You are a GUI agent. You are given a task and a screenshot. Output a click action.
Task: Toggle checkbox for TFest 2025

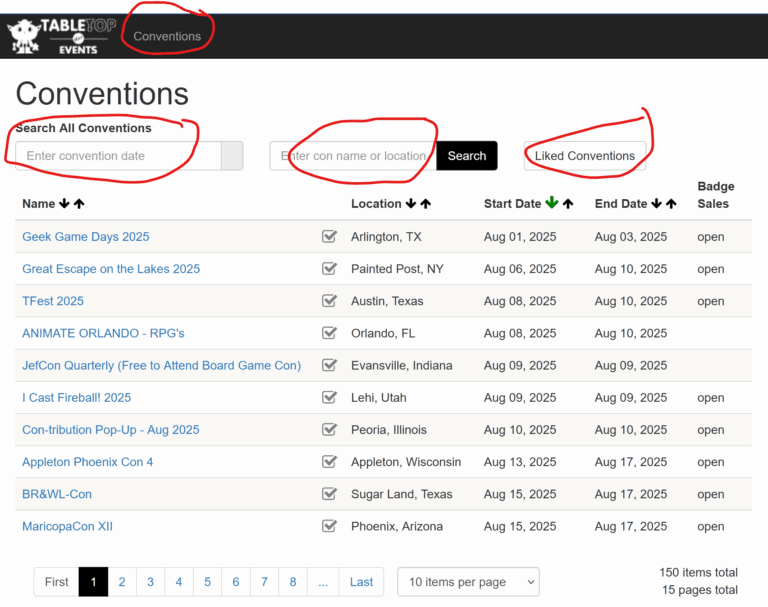329,301
